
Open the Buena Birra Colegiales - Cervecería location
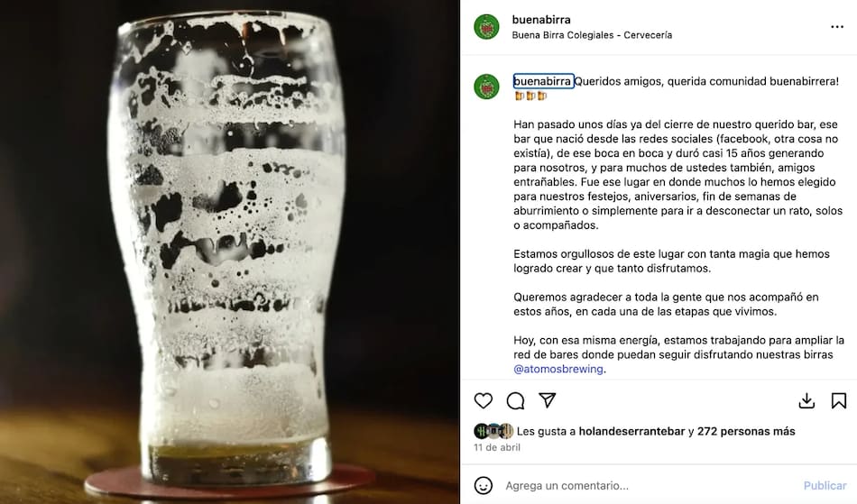coord(592,35)
